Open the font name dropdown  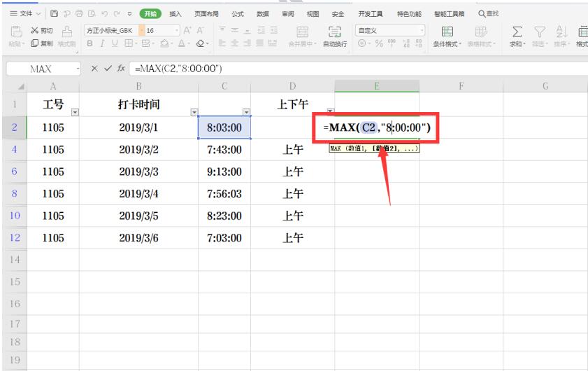(141, 30)
